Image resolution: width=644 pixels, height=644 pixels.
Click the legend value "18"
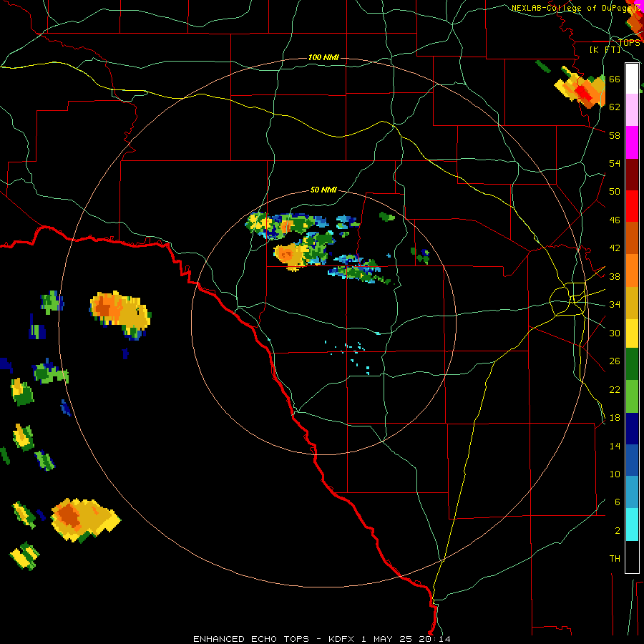point(615,417)
